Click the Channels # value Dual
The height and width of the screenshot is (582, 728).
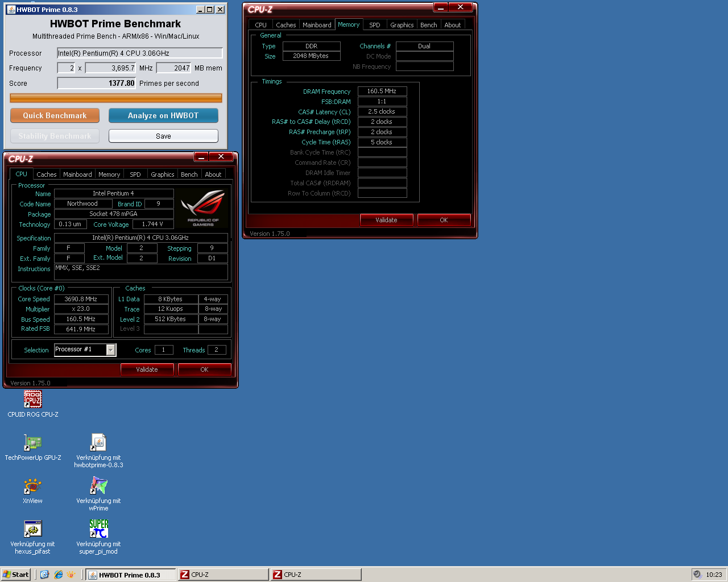pyautogui.click(x=424, y=47)
